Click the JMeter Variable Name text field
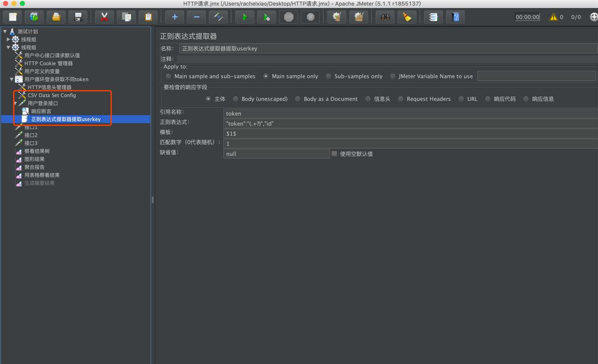 coord(537,76)
